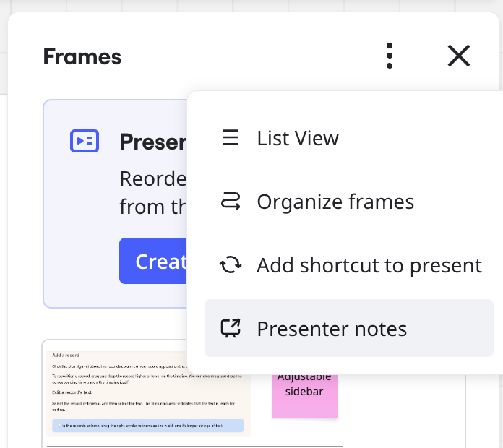This screenshot has width=503, height=448.
Task: Click the List View lines icon
Action: [231, 138]
